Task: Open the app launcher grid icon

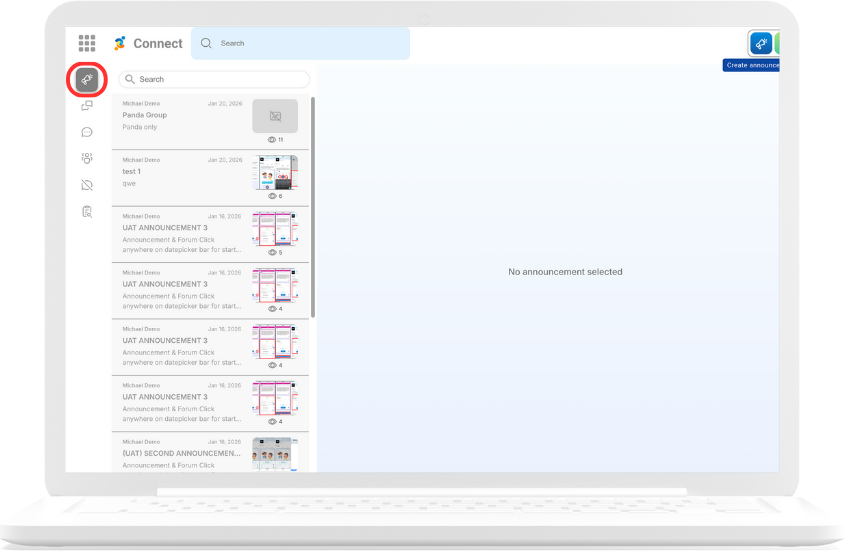Action: point(87,43)
